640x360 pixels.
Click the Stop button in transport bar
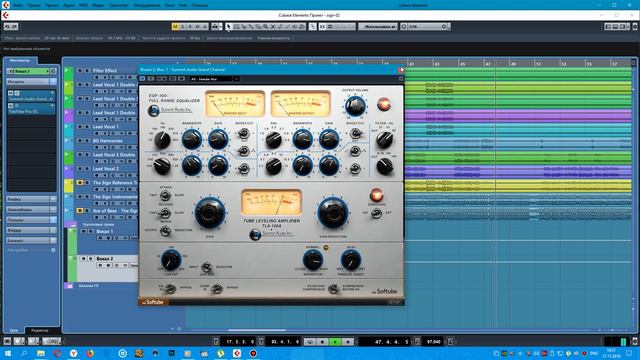(322, 341)
